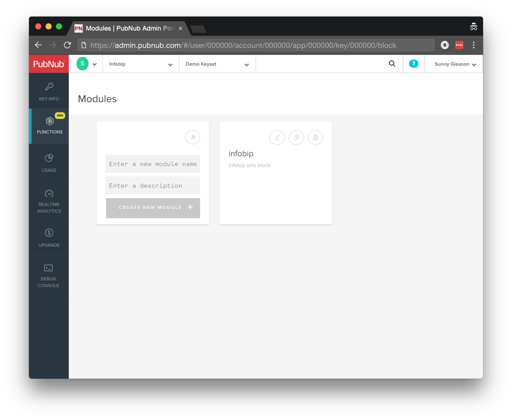Select the Functions sidebar item
This screenshot has width=512, height=420.
50,126
